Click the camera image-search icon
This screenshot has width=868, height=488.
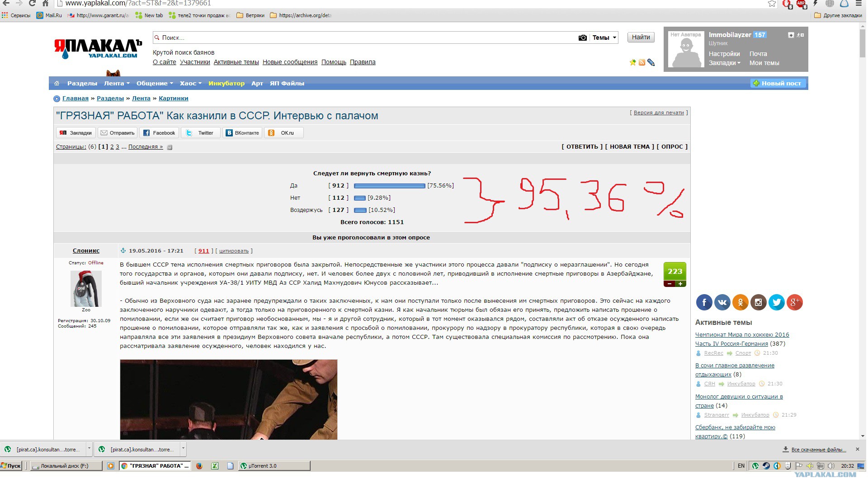[583, 38]
